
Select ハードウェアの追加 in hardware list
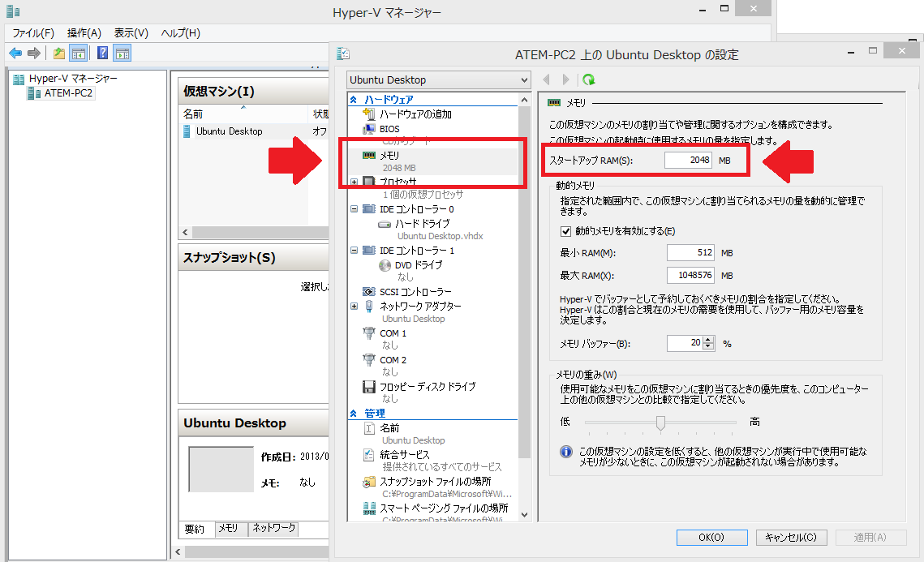[x=415, y=114]
